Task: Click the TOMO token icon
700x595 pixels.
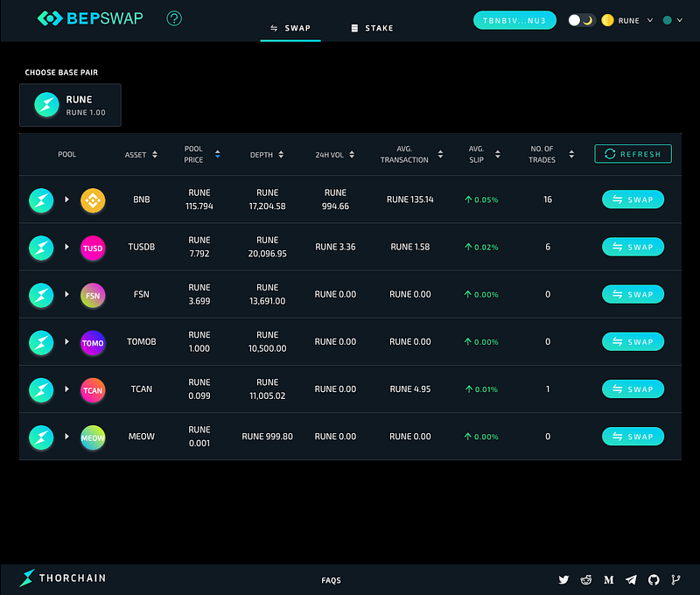Action: click(93, 342)
